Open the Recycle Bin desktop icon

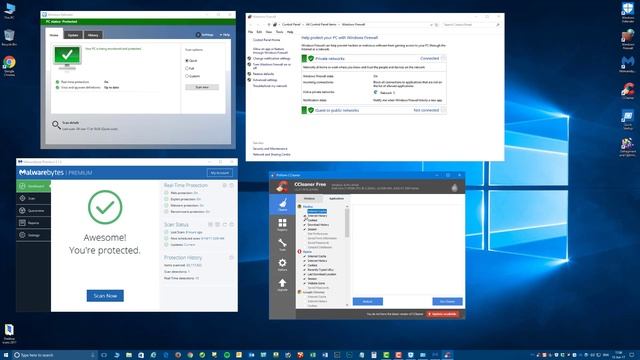(x=9, y=38)
